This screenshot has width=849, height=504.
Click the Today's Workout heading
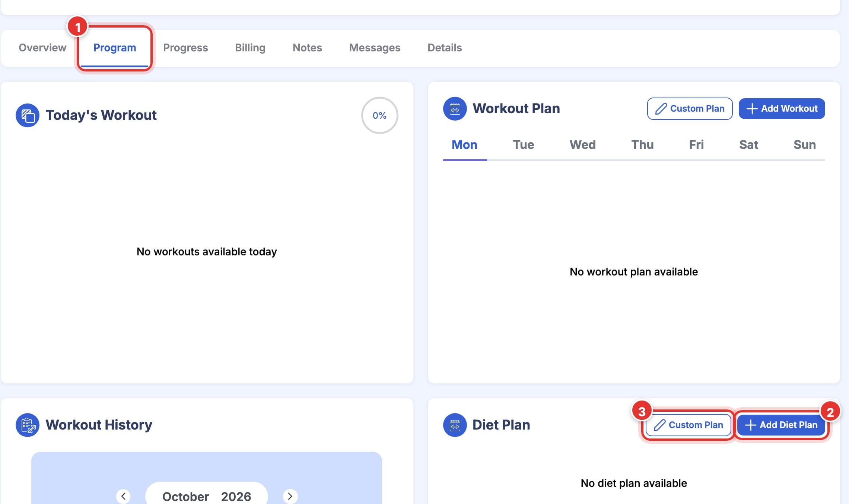pyautogui.click(x=101, y=115)
